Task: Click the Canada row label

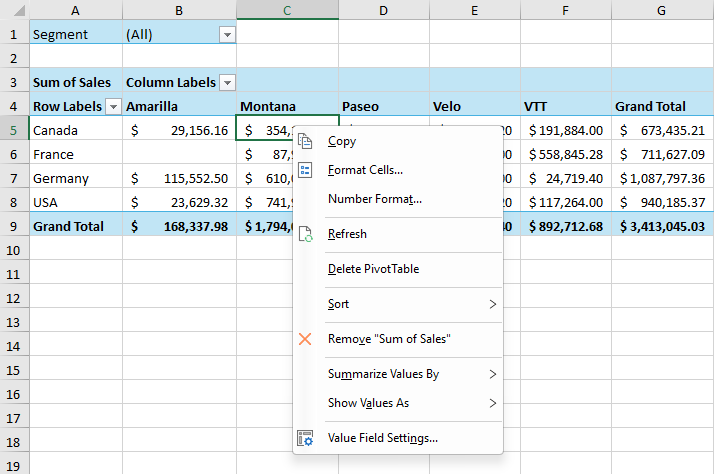Action: (x=76, y=131)
